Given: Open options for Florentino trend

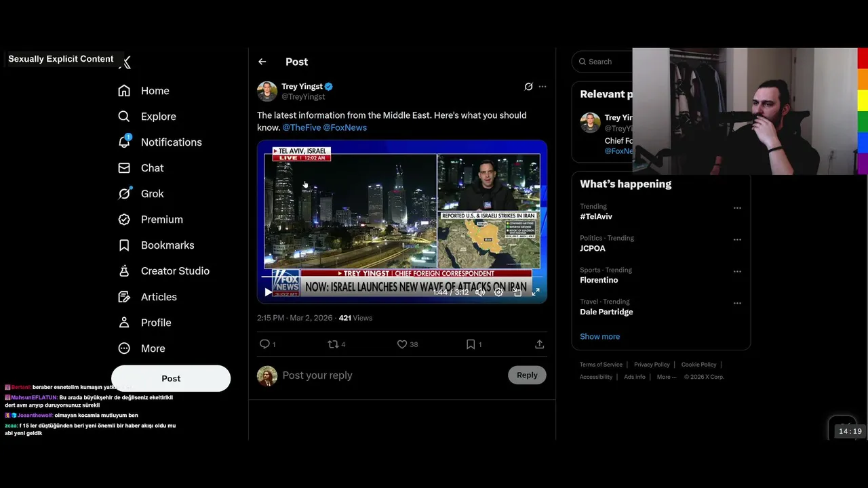Looking at the screenshot, I should (x=737, y=272).
